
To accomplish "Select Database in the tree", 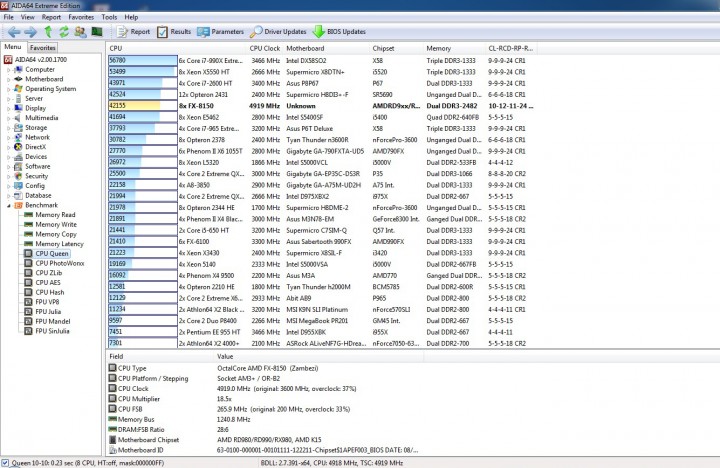I will [x=33, y=195].
